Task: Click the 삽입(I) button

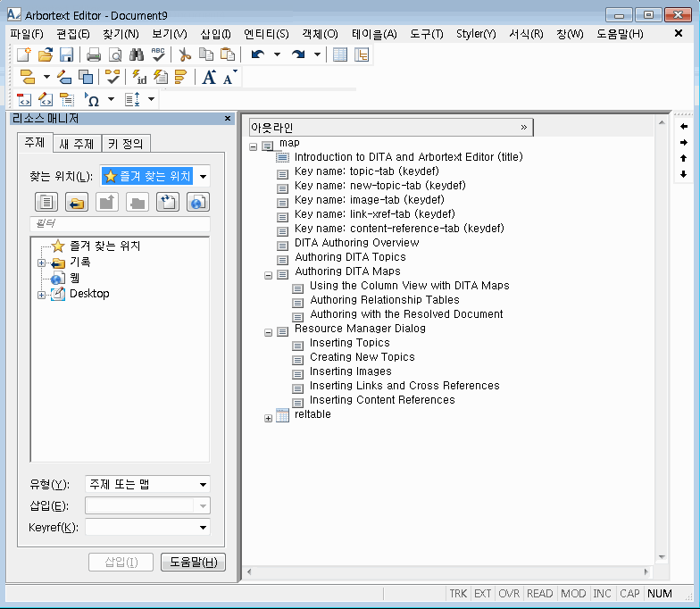Action: [121, 563]
